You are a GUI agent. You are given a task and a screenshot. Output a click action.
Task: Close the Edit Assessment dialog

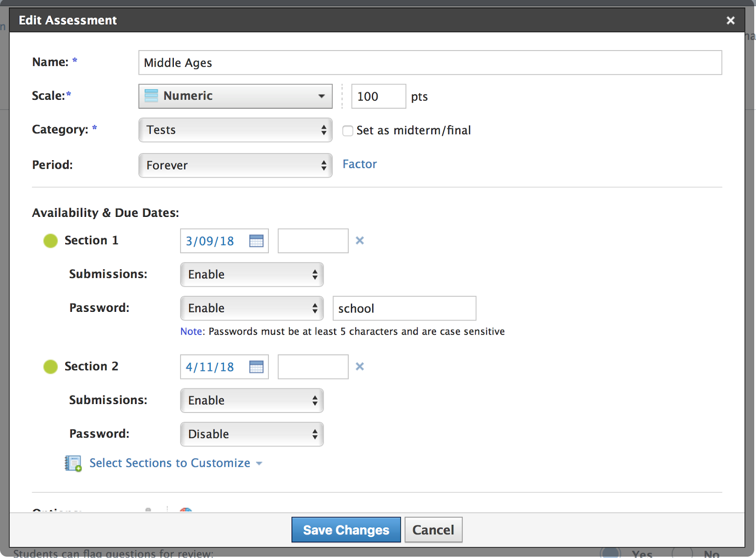730,20
